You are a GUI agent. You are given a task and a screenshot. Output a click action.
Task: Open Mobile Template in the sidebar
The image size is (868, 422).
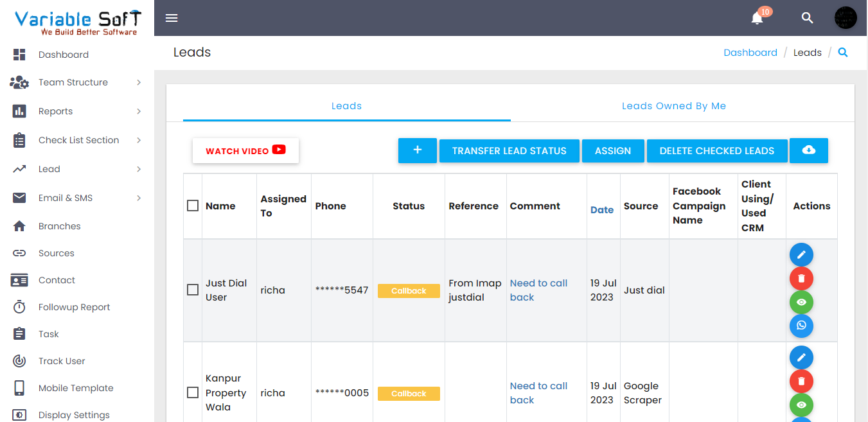tap(76, 388)
